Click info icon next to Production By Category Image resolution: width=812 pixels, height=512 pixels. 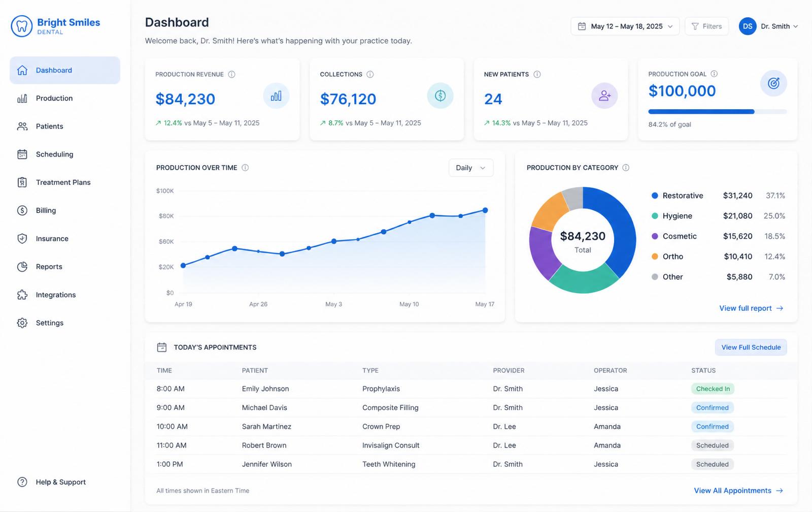point(626,168)
